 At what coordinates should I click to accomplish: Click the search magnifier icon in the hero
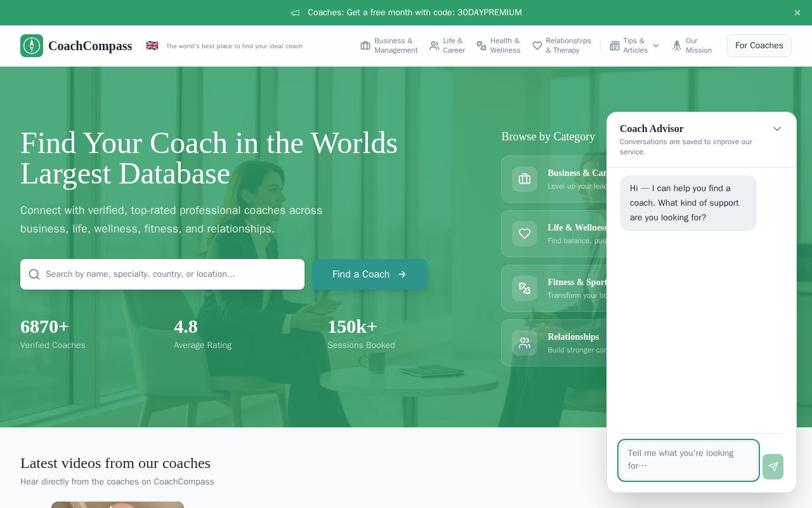coord(34,274)
